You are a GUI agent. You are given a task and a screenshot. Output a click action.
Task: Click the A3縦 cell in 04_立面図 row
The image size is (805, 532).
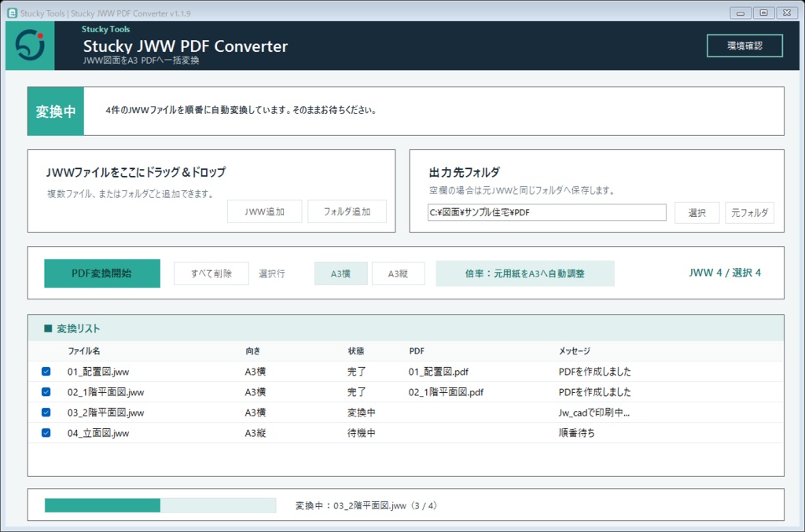click(255, 433)
